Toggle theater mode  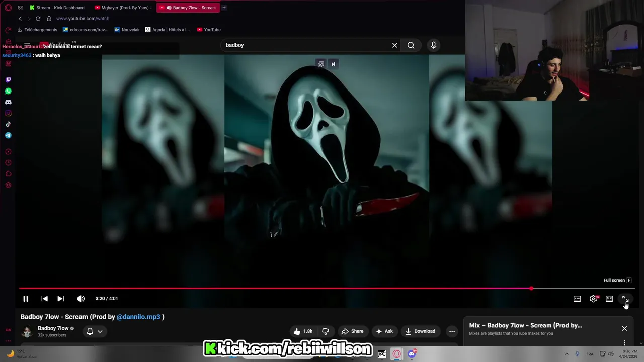click(x=609, y=299)
